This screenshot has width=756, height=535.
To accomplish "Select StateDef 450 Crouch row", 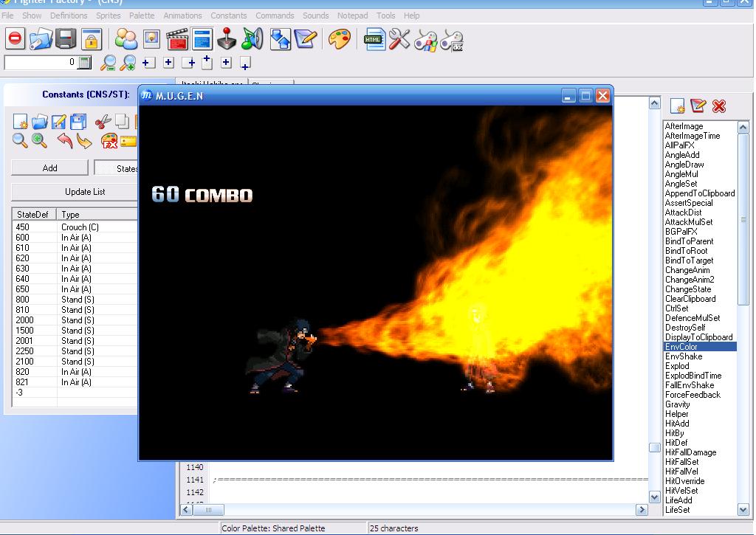I will 75,227.
